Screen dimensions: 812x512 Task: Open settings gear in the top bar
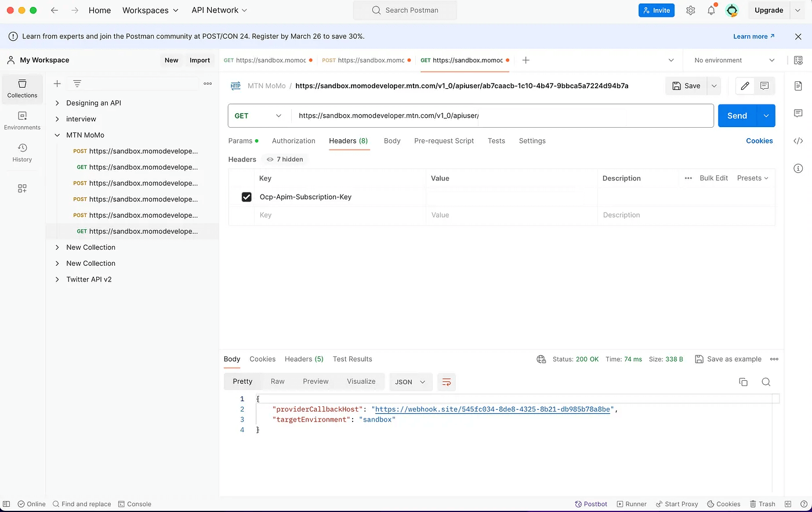690,10
